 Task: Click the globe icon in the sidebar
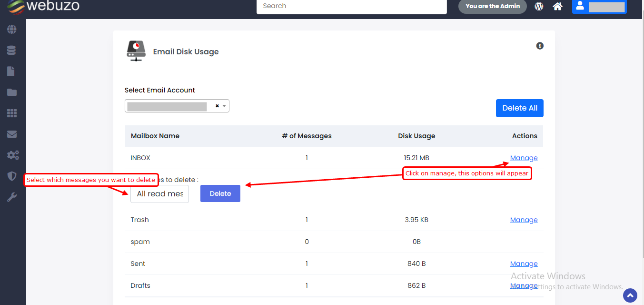tap(12, 30)
